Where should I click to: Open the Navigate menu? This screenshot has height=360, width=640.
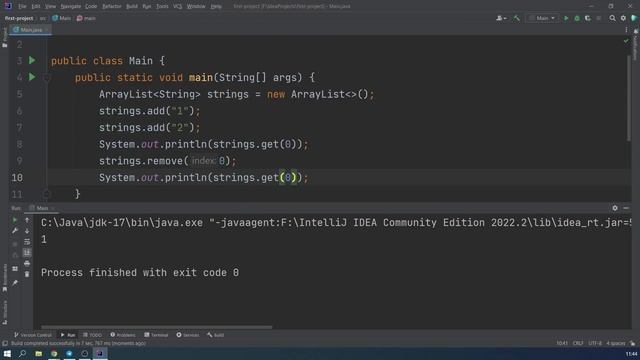click(x=71, y=6)
